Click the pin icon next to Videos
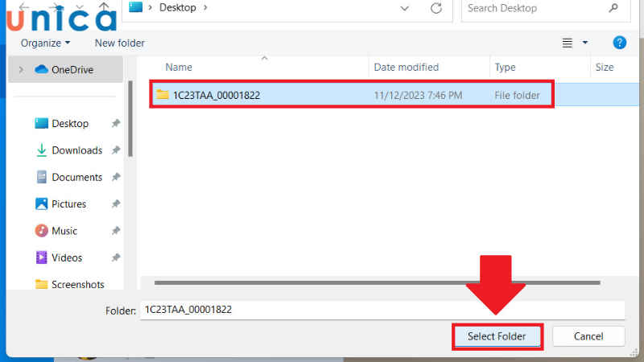 coord(116,257)
